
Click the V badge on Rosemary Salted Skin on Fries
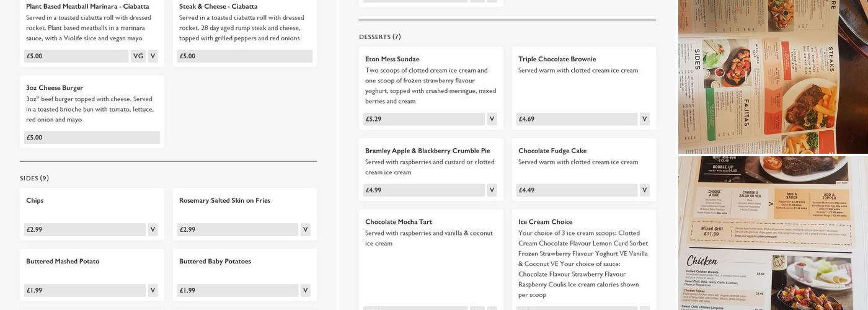pos(305,229)
